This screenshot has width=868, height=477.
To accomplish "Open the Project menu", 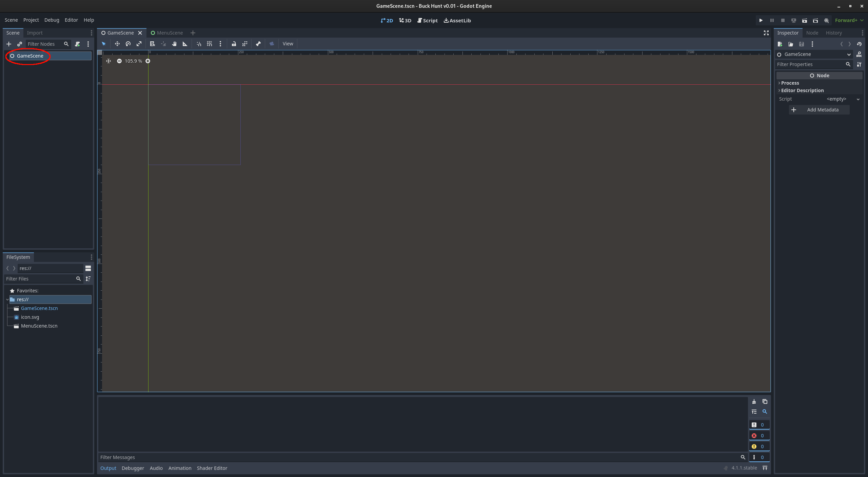I will click(x=31, y=20).
